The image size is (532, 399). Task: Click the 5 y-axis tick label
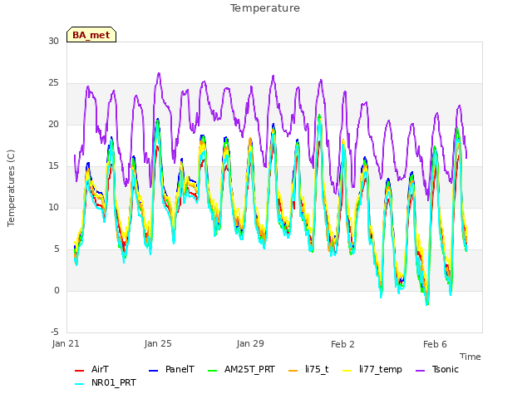pyautogui.click(x=57, y=249)
